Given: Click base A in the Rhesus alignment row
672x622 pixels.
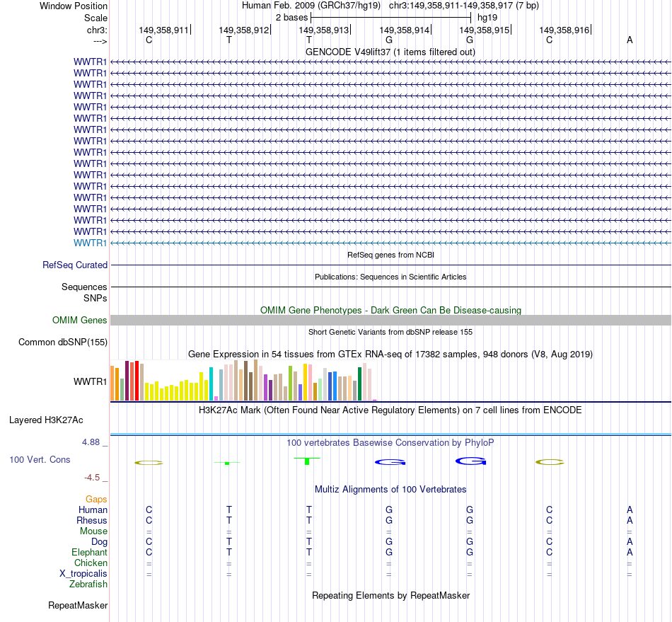Looking at the screenshot, I should (630, 520).
